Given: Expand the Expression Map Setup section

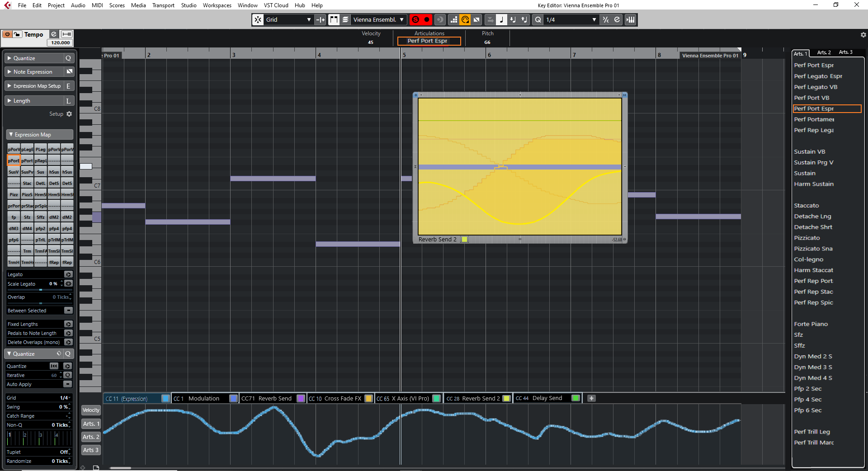Looking at the screenshot, I should pyautogui.click(x=34, y=86).
